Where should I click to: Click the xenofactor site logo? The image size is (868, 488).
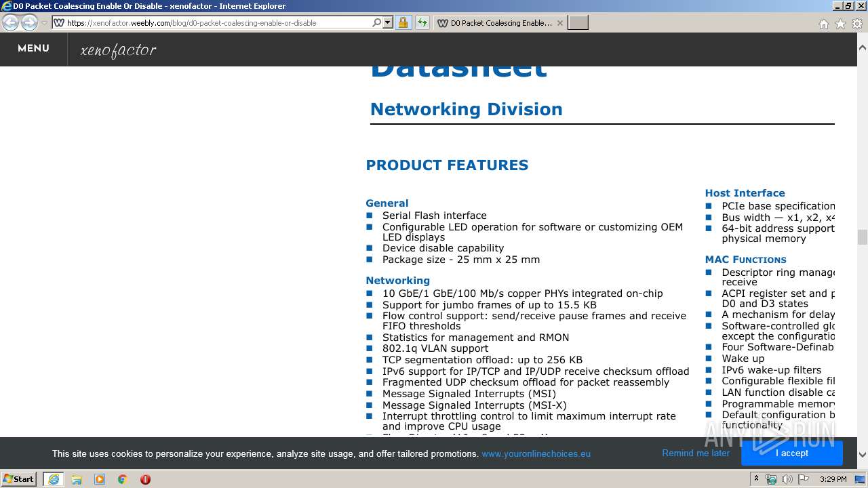tap(118, 50)
